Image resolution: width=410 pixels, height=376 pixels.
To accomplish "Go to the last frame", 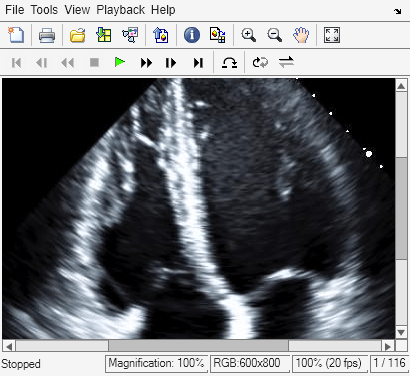I will pos(198,62).
